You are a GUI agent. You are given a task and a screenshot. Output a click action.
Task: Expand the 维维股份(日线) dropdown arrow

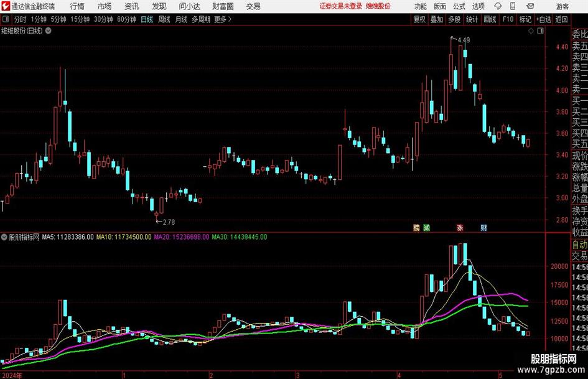click(x=49, y=31)
